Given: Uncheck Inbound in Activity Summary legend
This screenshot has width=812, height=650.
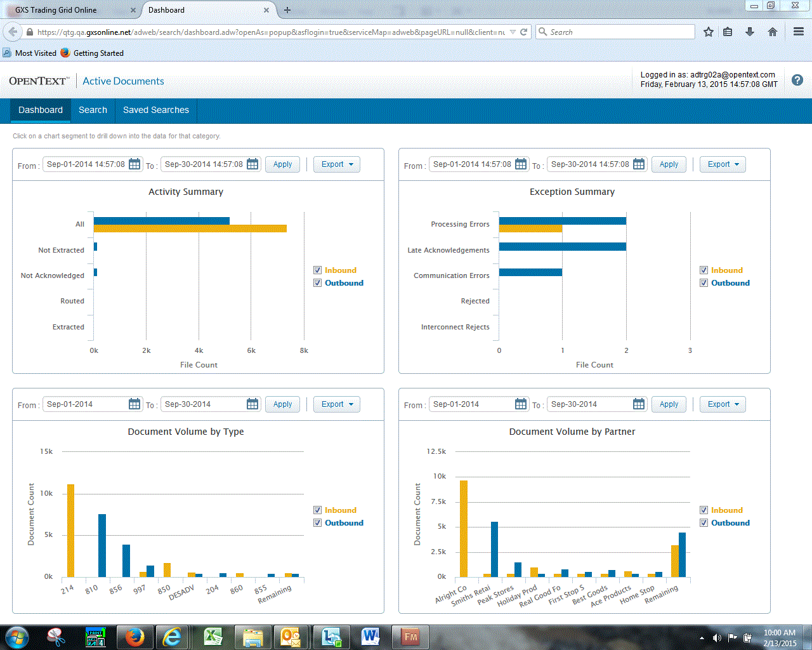Looking at the screenshot, I should pos(318,270).
